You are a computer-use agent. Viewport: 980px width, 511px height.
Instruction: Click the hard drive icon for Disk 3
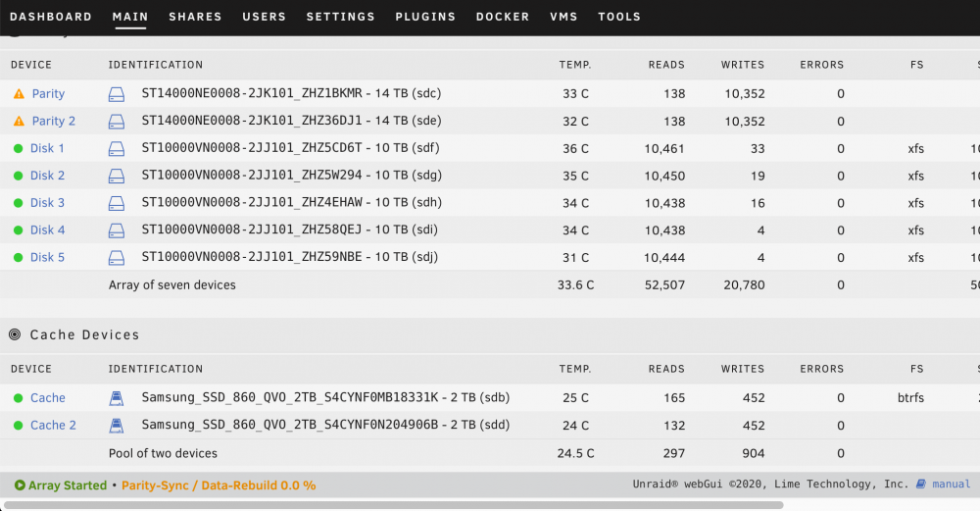click(x=117, y=203)
